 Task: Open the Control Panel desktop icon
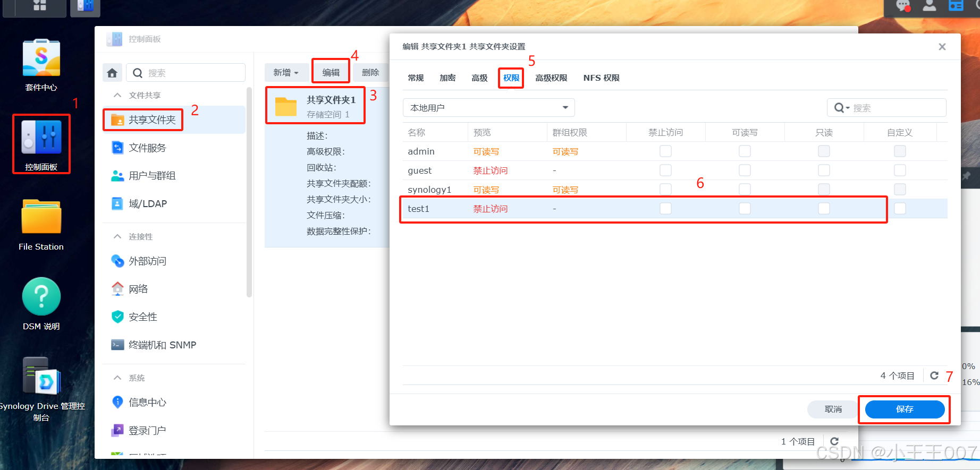click(41, 137)
